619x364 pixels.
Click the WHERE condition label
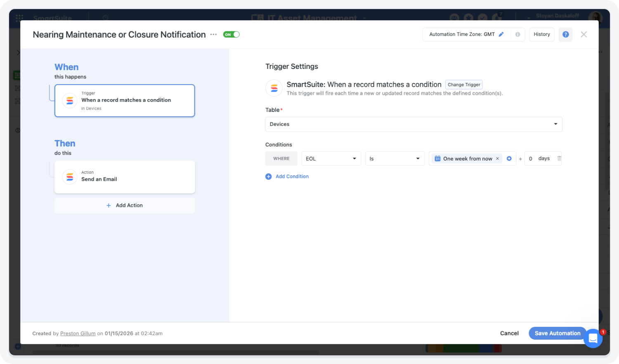coord(281,158)
